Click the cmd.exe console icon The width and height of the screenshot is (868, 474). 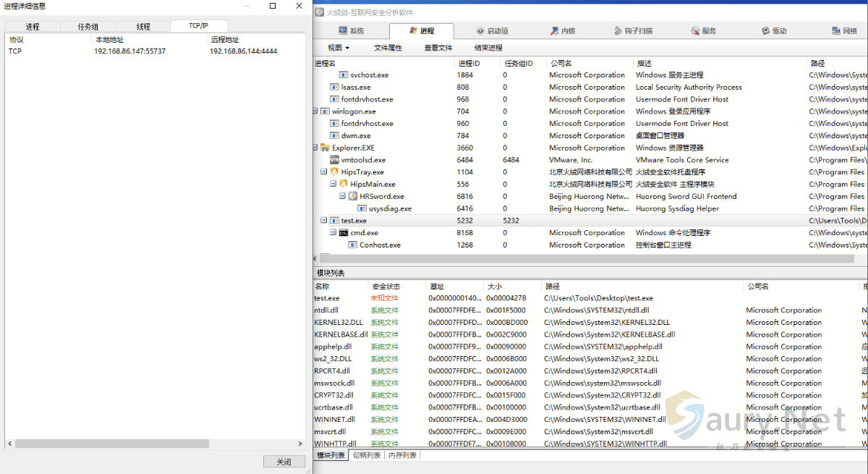(x=344, y=233)
